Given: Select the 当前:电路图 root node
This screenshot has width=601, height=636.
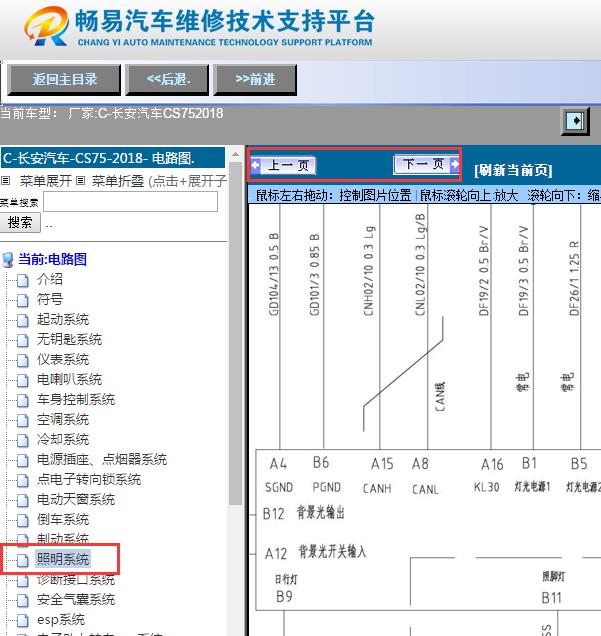Looking at the screenshot, I should click(x=52, y=259).
